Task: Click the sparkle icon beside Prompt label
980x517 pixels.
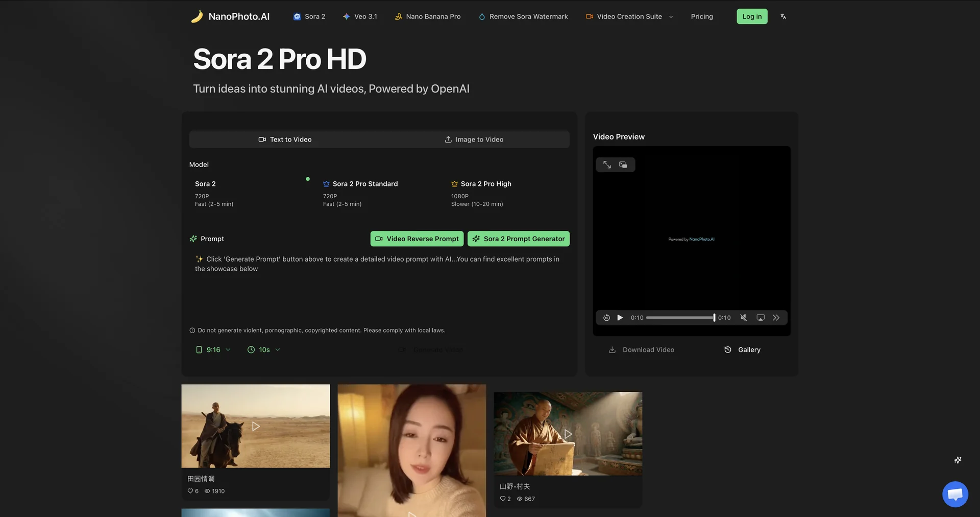Action: tap(193, 239)
